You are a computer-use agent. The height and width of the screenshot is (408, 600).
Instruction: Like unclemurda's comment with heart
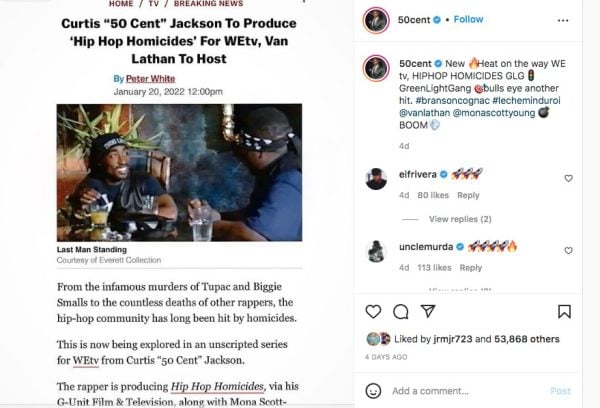(569, 251)
